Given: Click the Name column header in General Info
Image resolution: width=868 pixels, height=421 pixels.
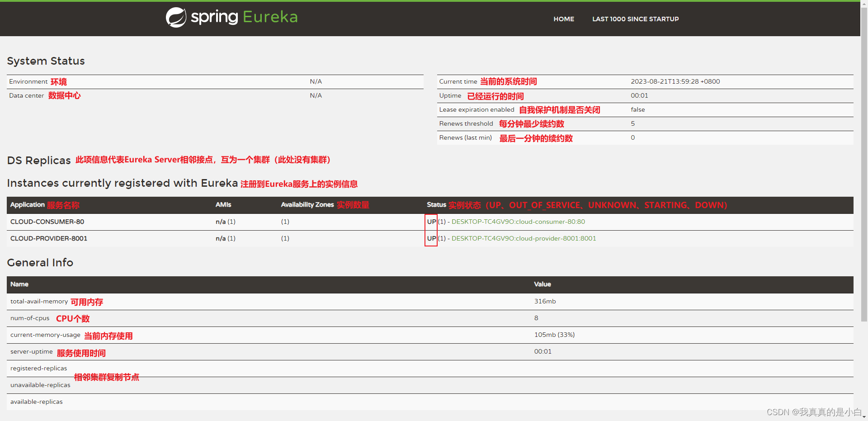Looking at the screenshot, I should 19,284.
